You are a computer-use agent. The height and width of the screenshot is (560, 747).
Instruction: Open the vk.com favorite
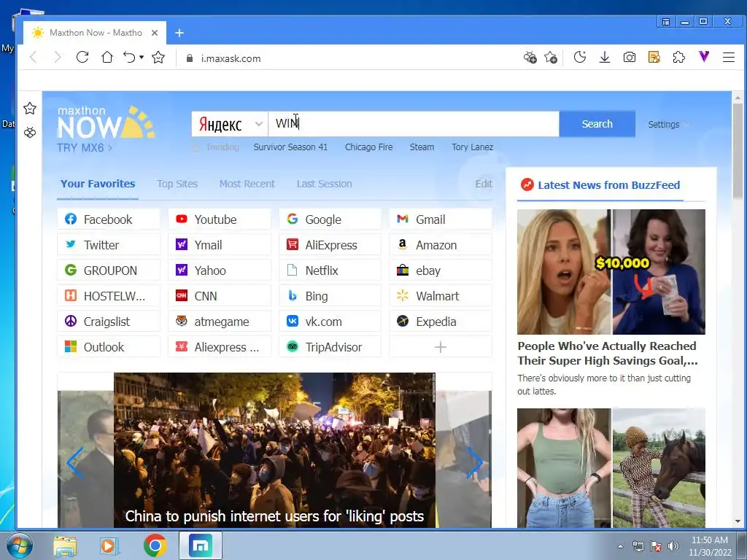330,322
